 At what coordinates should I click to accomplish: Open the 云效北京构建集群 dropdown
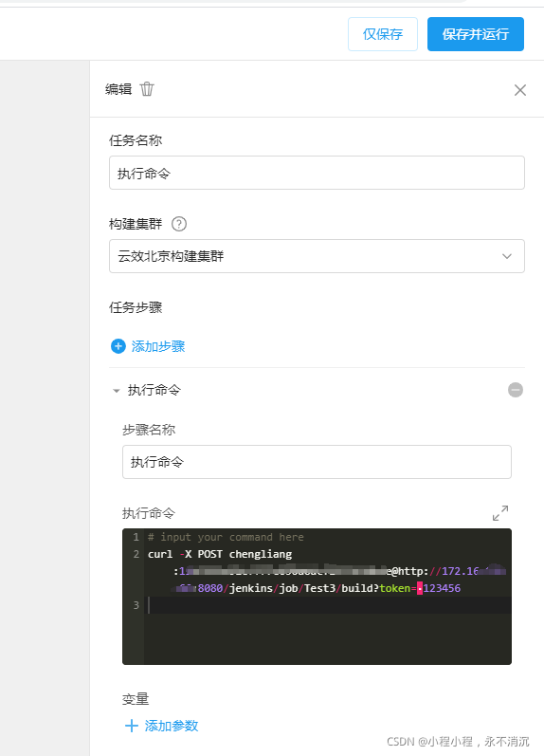point(317,256)
